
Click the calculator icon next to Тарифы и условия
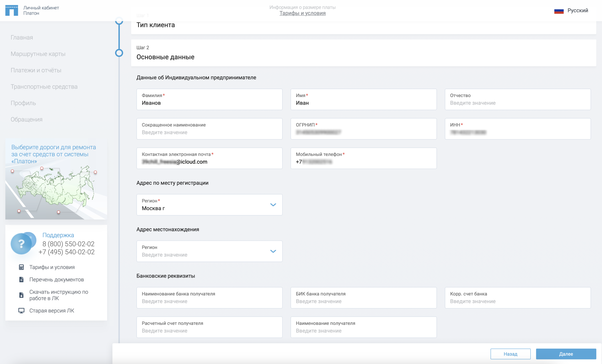pos(21,267)
